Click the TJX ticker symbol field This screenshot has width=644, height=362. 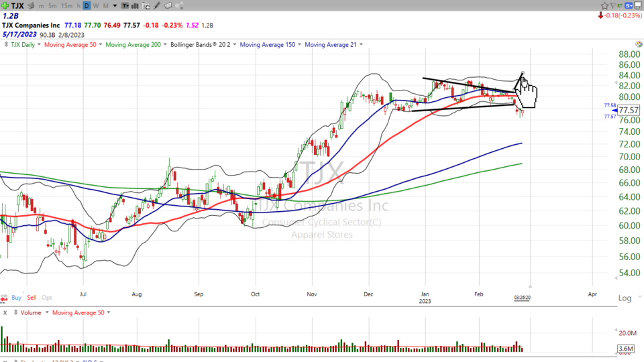[17, 5]
